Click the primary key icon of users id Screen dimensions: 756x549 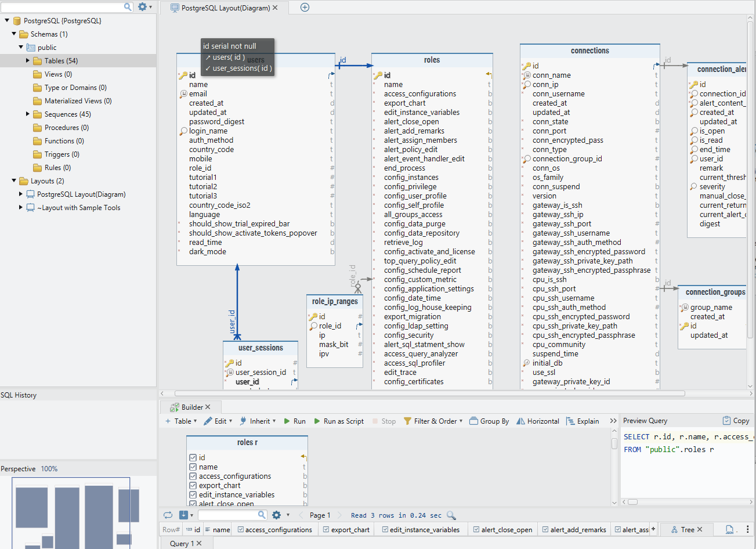tap(183, 75)
